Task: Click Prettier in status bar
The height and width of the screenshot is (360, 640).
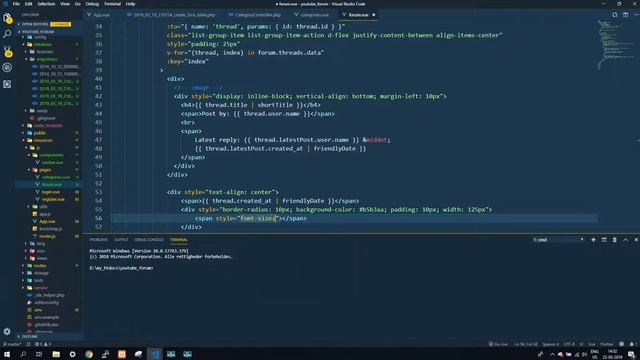Action: 607,344
